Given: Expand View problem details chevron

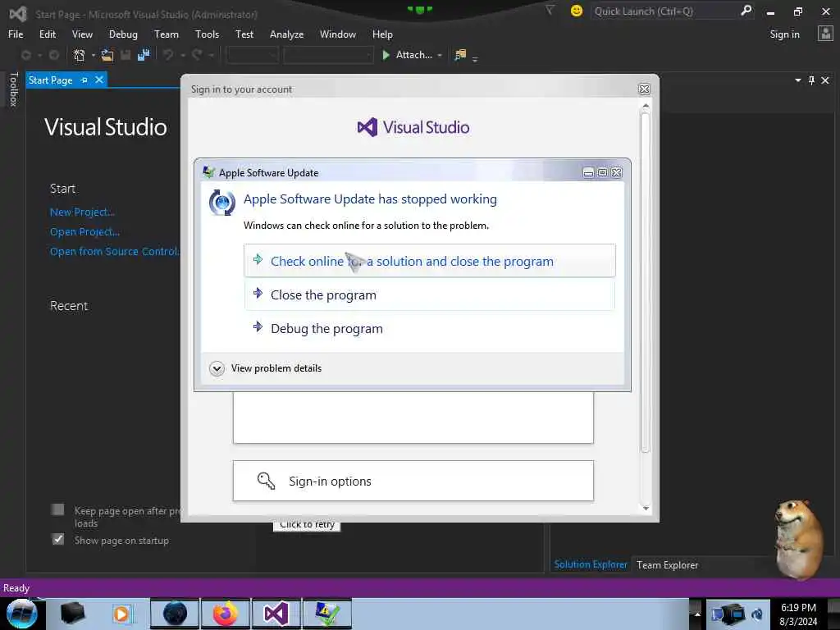Looking at the screenshot, I should click(x=217, y=368).
